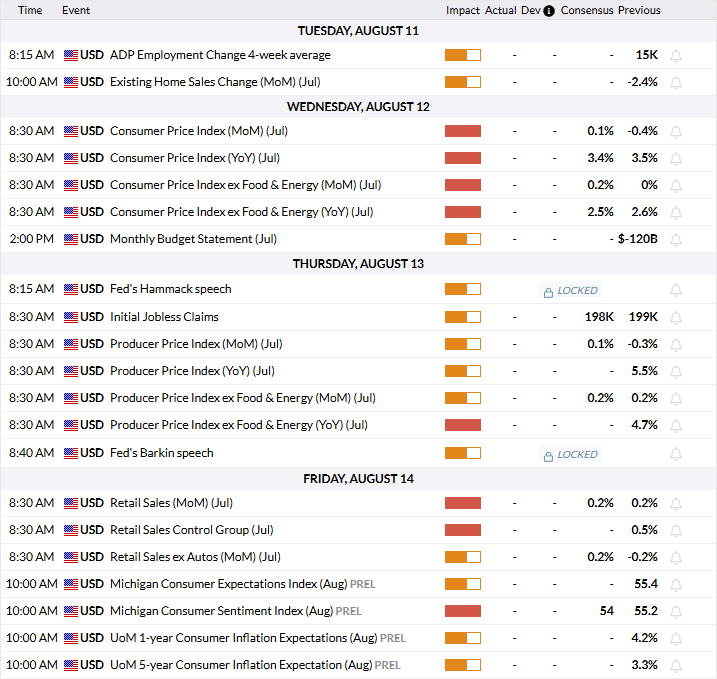Click consensus 198K for Initial Jobless Claims
717x679 pixels.
[599, 317]
